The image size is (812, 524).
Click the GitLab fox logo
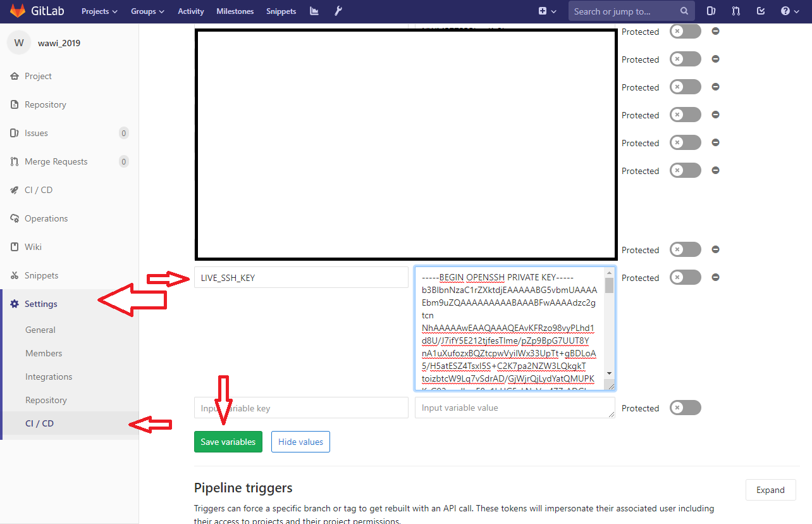point(17,10)
